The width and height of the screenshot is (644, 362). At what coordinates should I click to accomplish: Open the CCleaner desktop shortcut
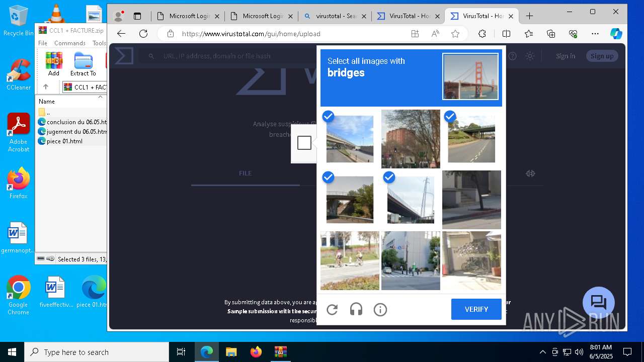(x=19, y=74)
